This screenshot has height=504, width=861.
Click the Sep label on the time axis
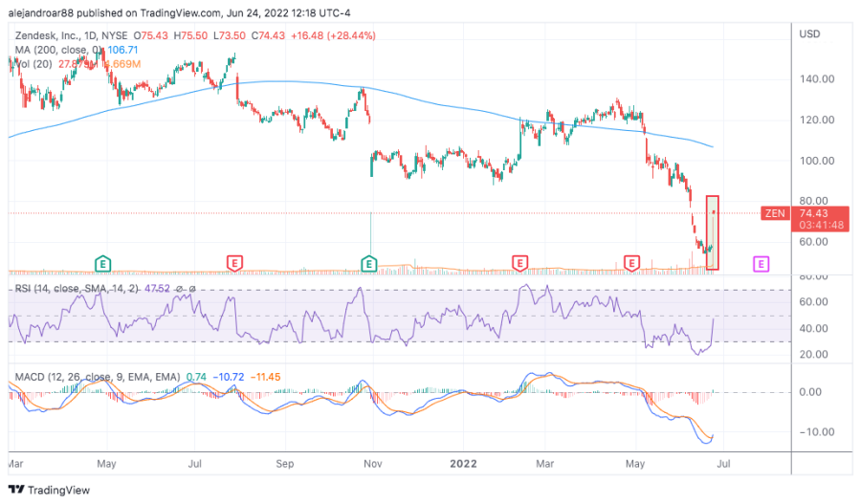point(284,464)
